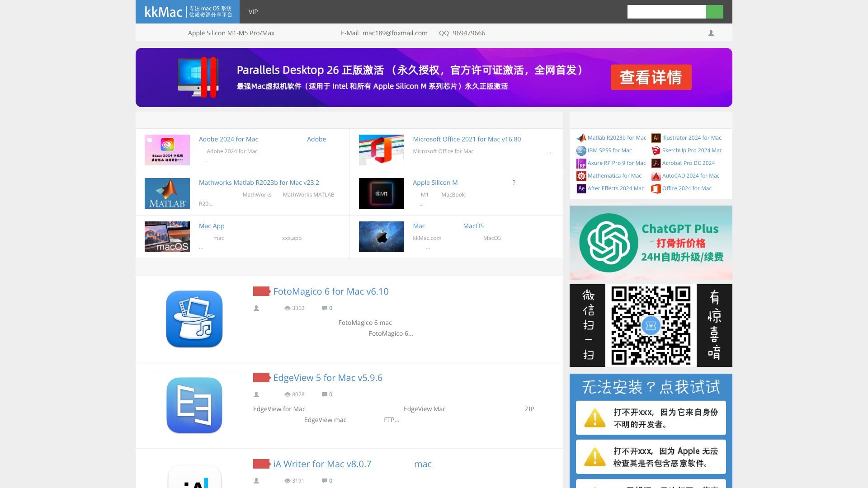The image size is (868, 488).
Task: Click the Parallels Desktop 26 banner title
Action: coord(410,70)
